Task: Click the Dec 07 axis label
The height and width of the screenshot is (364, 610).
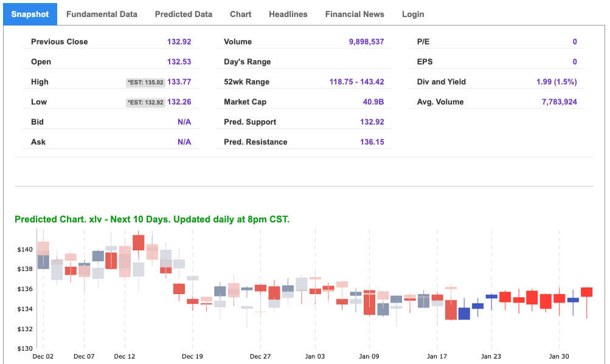Action: click(x=84, y=356)
